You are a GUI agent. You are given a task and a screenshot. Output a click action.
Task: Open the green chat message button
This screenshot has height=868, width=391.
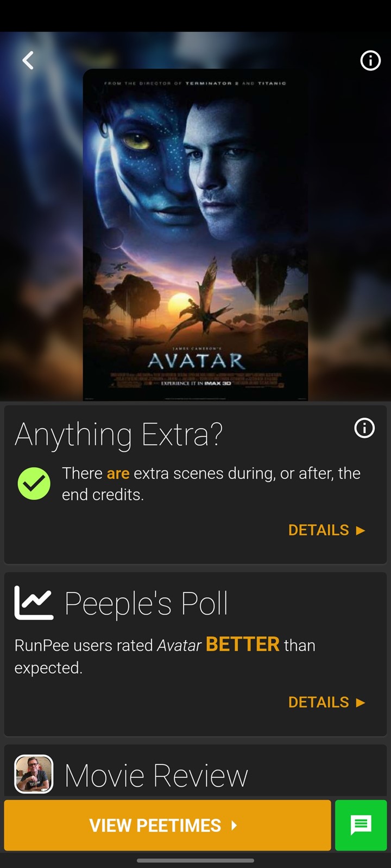coord(361,825)
